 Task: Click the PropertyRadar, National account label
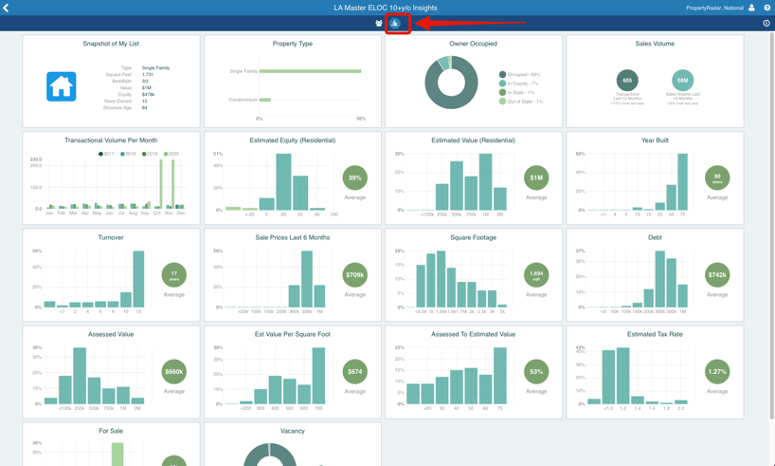click(715, 8)
